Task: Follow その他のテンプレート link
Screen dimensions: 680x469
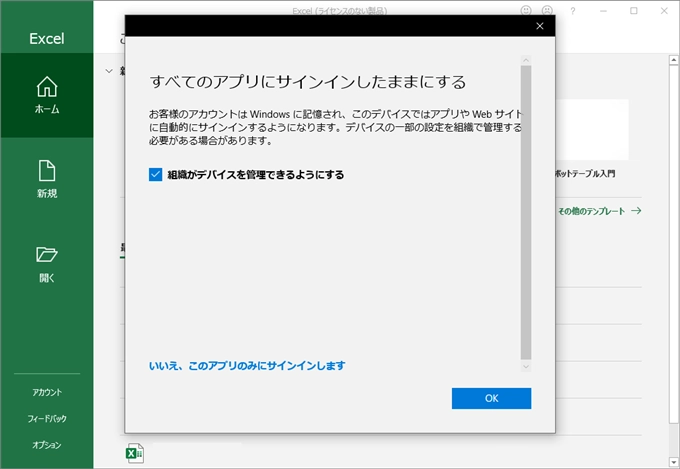Action: (x=599, y=211)
